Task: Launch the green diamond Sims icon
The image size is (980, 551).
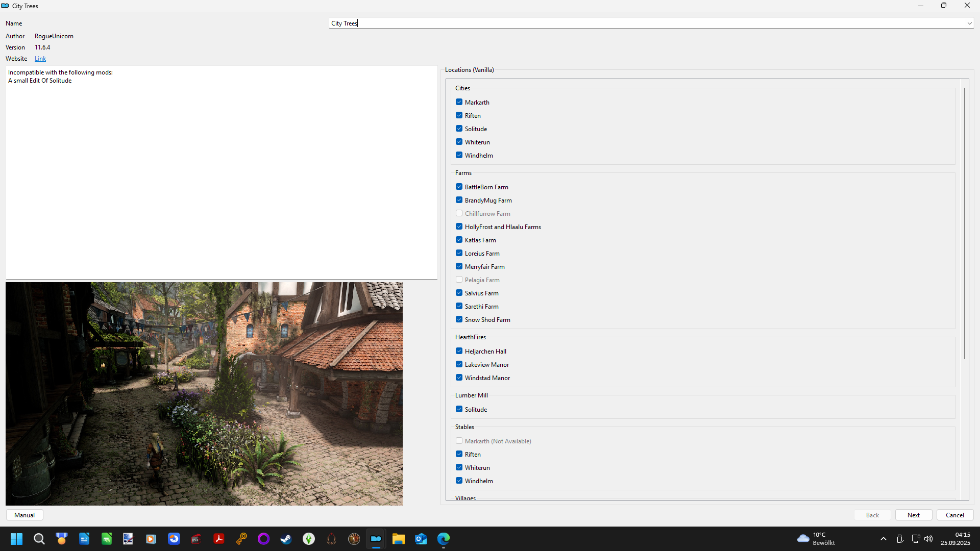Action: pyautogui.click(x=309, y=539)
